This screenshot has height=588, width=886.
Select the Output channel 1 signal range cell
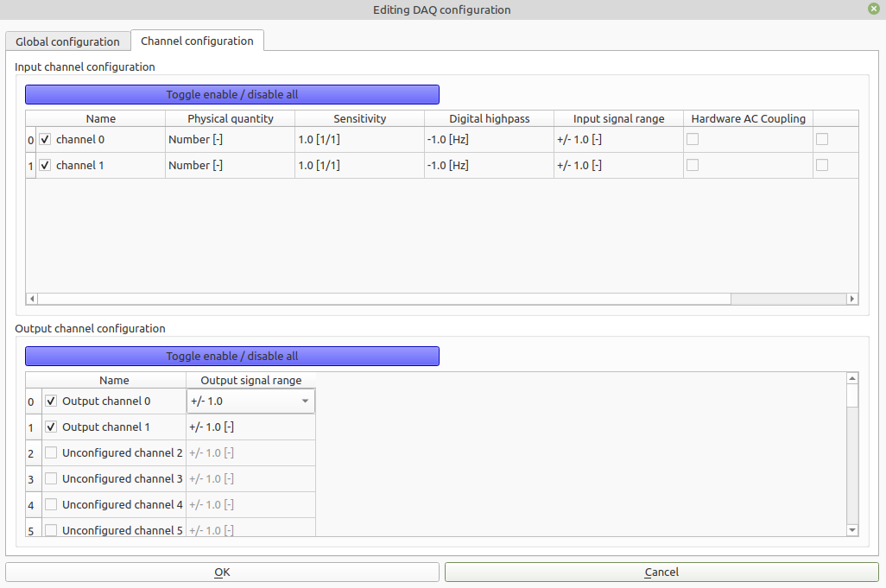click(251, 427)
